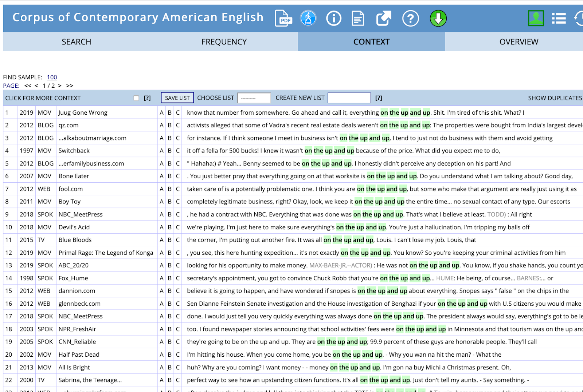Jump to last page with >> link
The image size is (583, 392).
(70, 86)
